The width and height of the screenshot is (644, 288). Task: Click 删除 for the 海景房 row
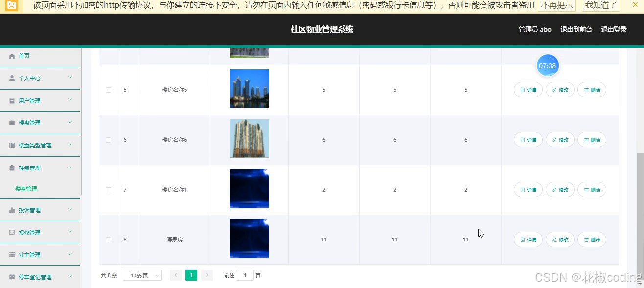coord(592,240)
